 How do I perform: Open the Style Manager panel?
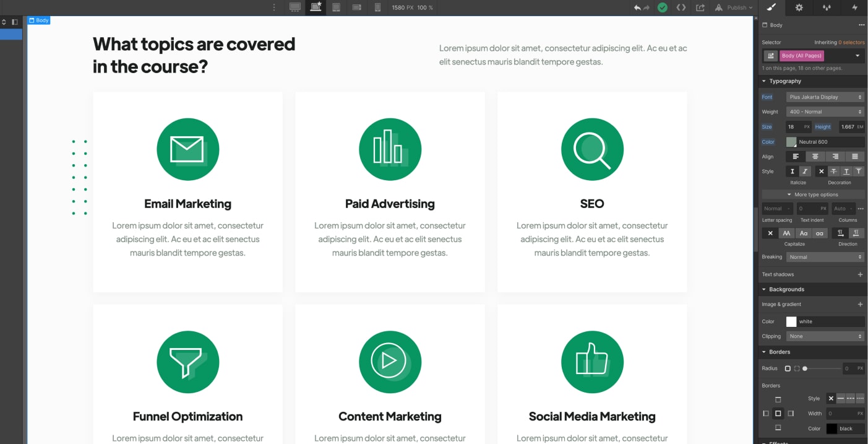[825, 7]
